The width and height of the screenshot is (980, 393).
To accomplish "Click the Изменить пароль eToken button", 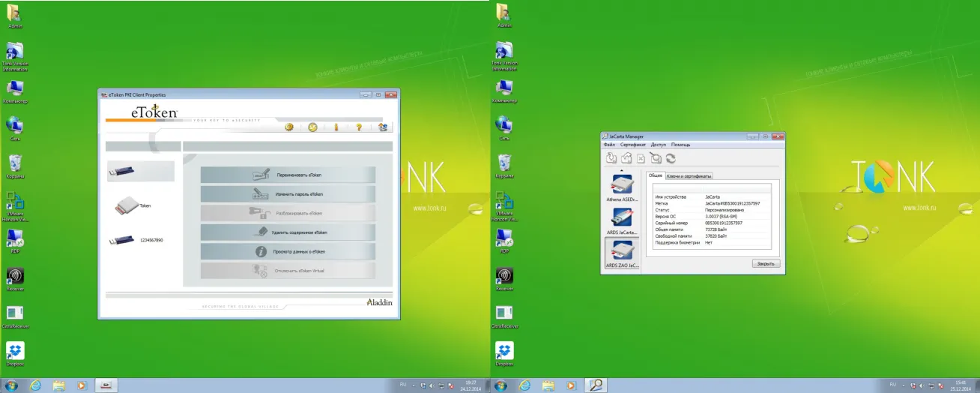I will click(288, 193).
